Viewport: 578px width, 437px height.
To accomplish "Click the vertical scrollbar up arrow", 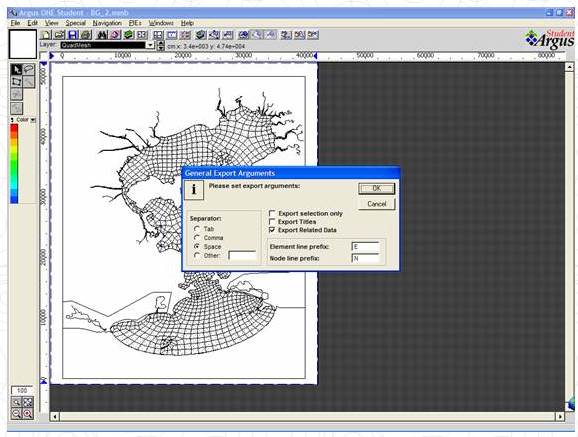I will (x=570, y=67).
